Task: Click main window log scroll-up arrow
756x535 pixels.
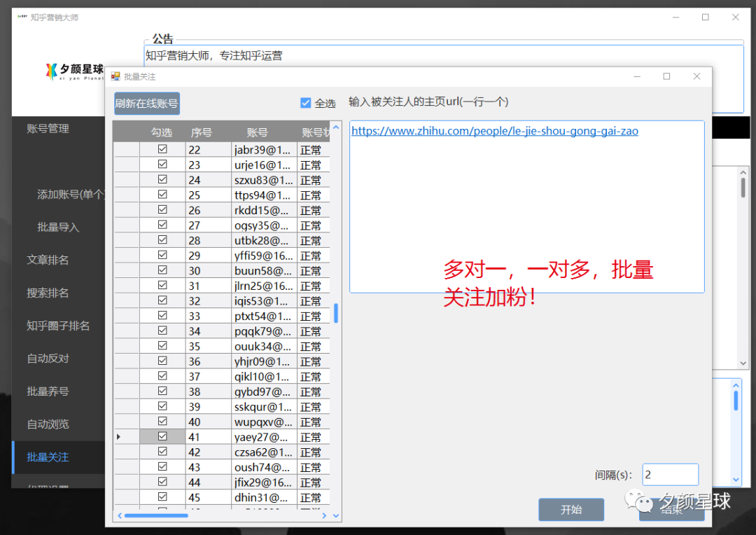Action: click(743, 172)
